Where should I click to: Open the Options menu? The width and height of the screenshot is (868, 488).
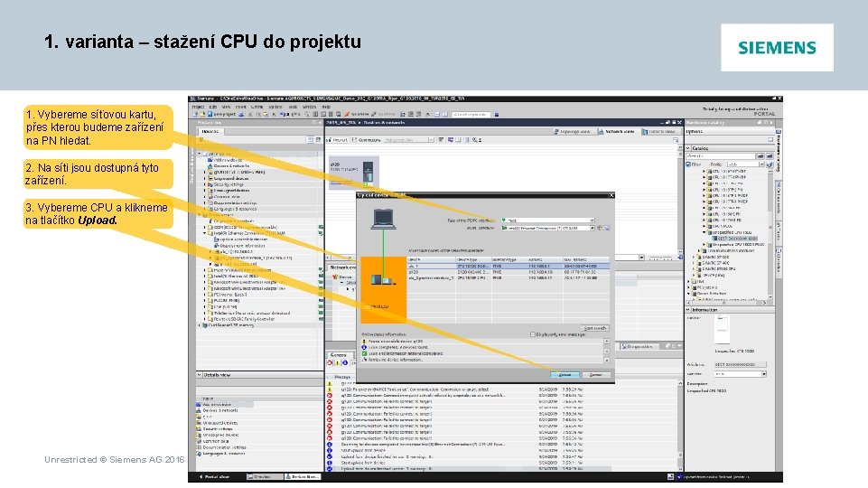pos(275,107)
